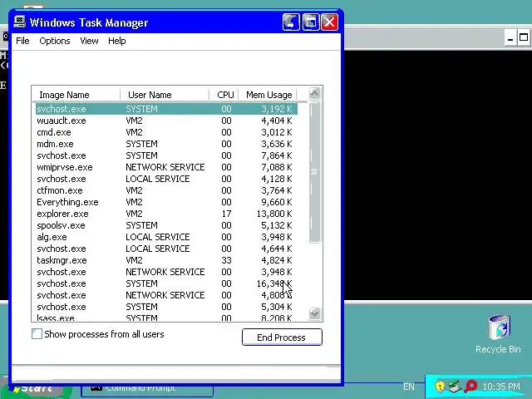Click the network connection tray icon
Viewport: 532px width, 399px height.
[x=455, y=386]
